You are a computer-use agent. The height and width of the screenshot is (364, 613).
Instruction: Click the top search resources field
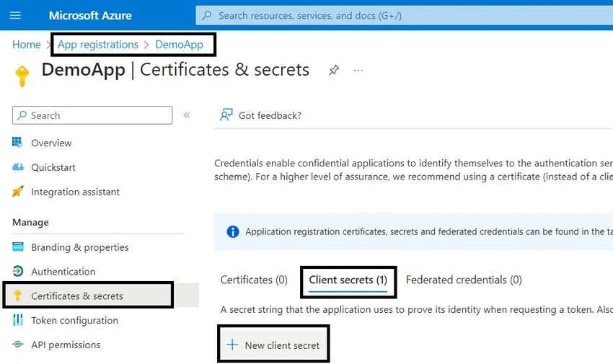[x=404, y=15]
